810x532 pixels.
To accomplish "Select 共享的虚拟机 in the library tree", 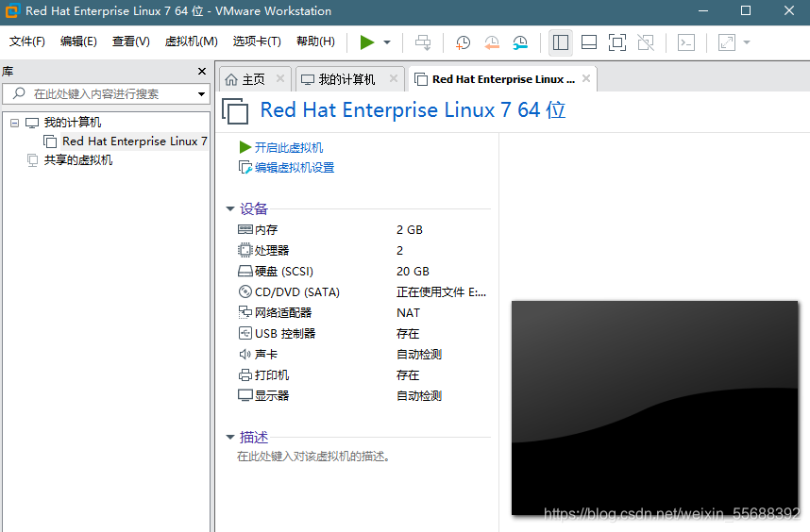I will (x=78, y=160).
